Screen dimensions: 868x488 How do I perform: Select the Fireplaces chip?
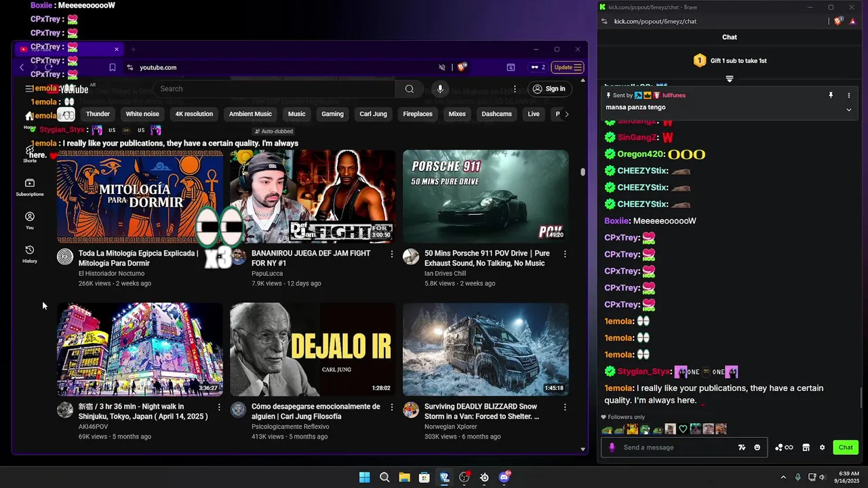point(418,114)
